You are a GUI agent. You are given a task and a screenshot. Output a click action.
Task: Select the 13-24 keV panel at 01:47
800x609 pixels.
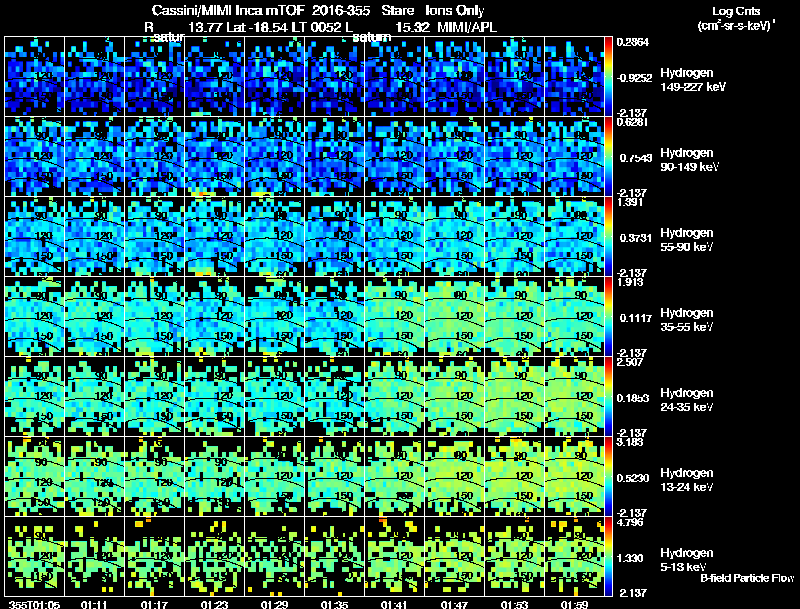pyautogui.click(x=455, y=477)
